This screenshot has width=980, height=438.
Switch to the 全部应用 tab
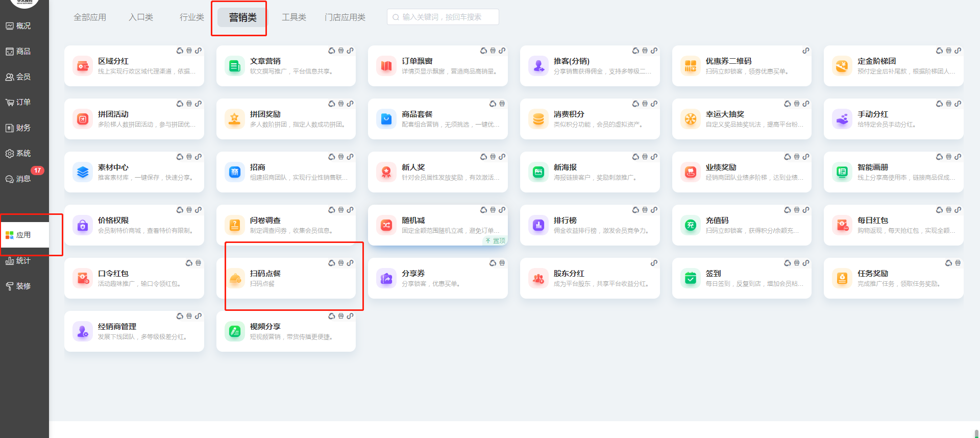90,17
